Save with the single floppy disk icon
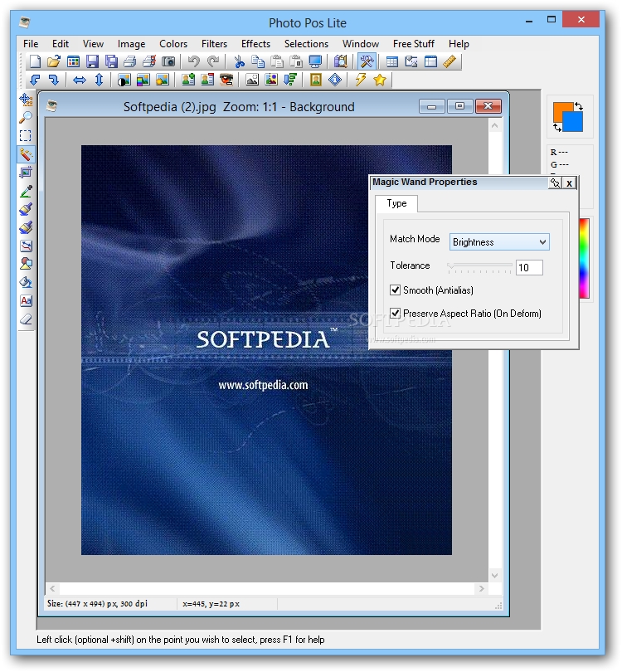The width and height of the screenshot is (622, 672). coord(92,61)
